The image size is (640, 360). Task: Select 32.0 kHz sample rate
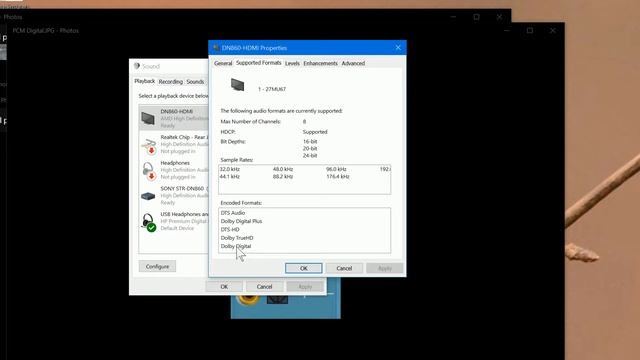[230, 169]
